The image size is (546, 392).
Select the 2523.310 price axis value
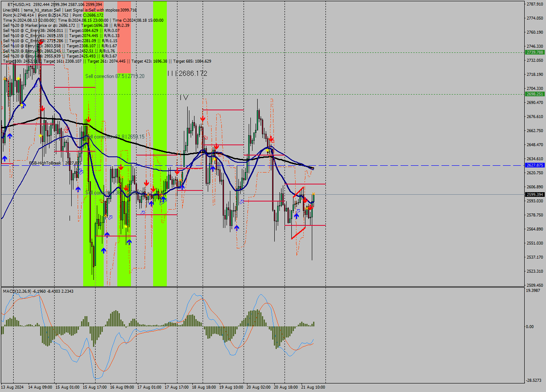[535, 271]
